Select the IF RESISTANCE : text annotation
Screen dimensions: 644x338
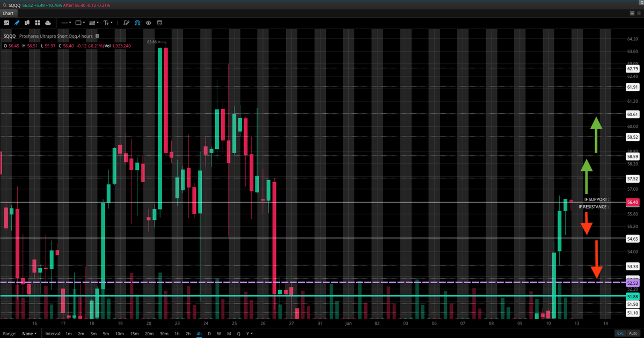pos(594,207)
